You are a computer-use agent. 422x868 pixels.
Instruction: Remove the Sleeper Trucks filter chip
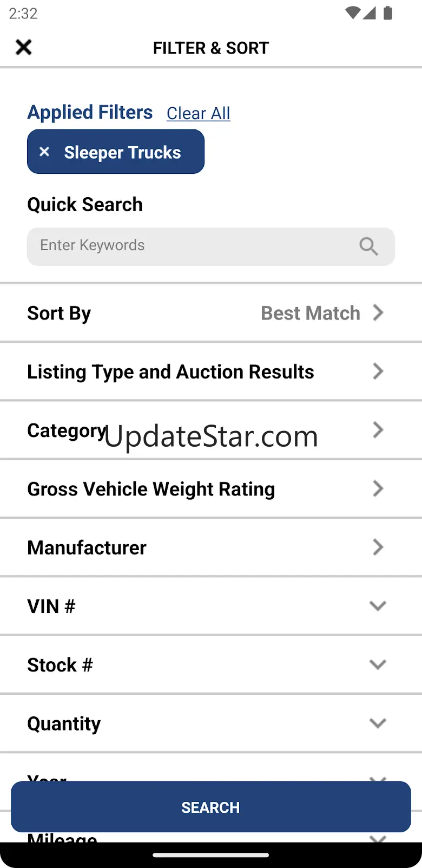tap(44, 152)
